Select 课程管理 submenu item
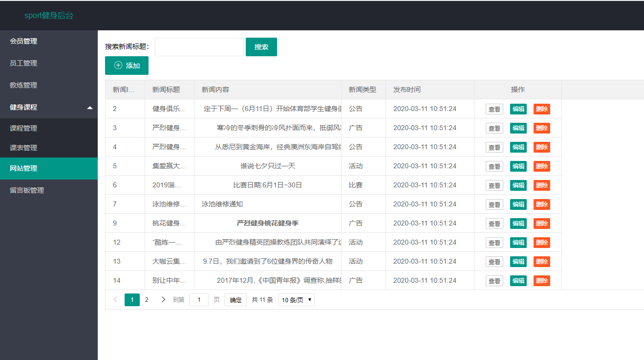The image size is (644, 360). coord(49,128)
